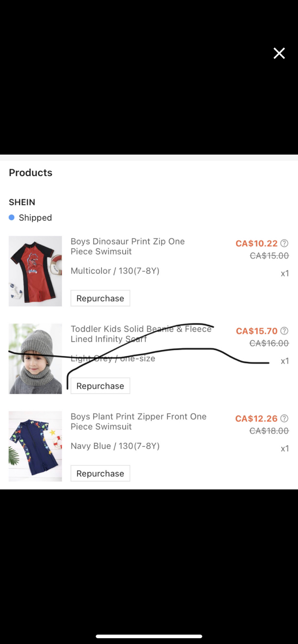Close the image viewer with X
Screen dimensions: 298x644
tap(279, 54)
